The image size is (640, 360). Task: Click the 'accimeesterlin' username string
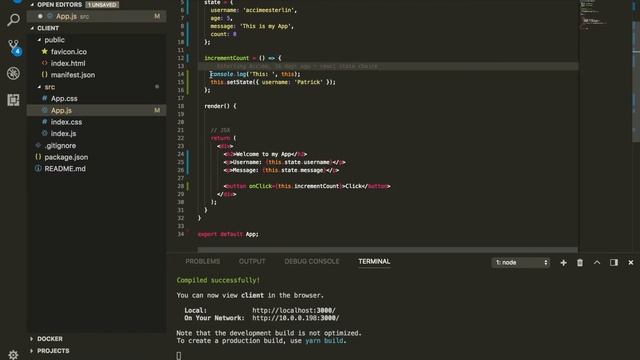[x=269, y=10]
